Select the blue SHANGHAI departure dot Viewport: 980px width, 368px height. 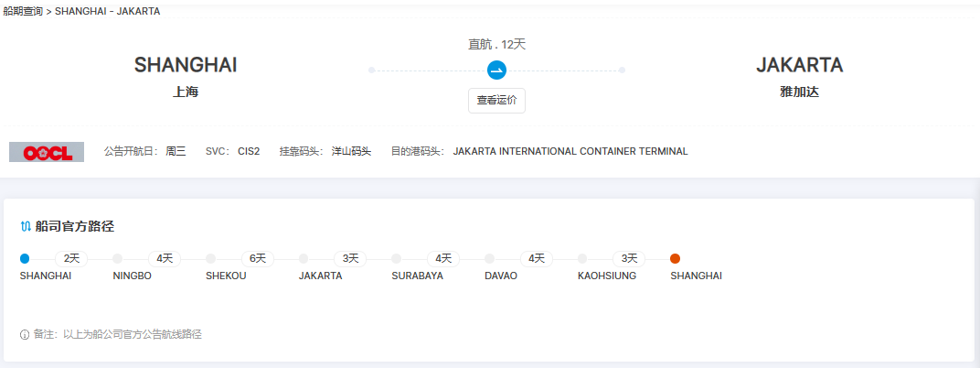pyautogui.click(x=25, y=259)
